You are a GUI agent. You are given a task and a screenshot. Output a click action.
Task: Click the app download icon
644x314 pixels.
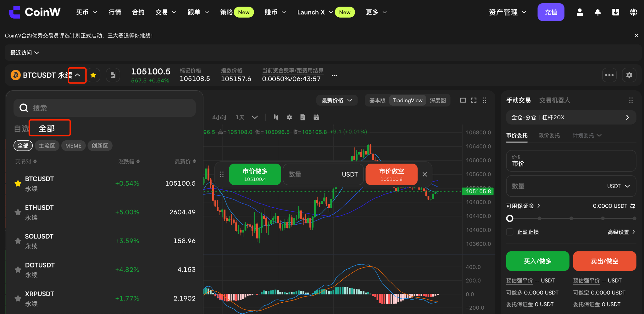click(615, 12)
